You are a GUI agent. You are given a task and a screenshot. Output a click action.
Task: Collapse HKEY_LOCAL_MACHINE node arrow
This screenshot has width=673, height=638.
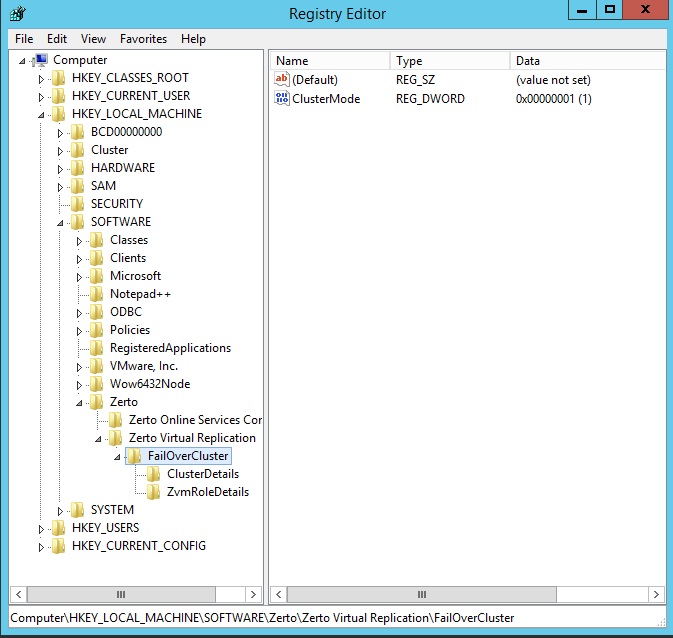tap(41, 115)
